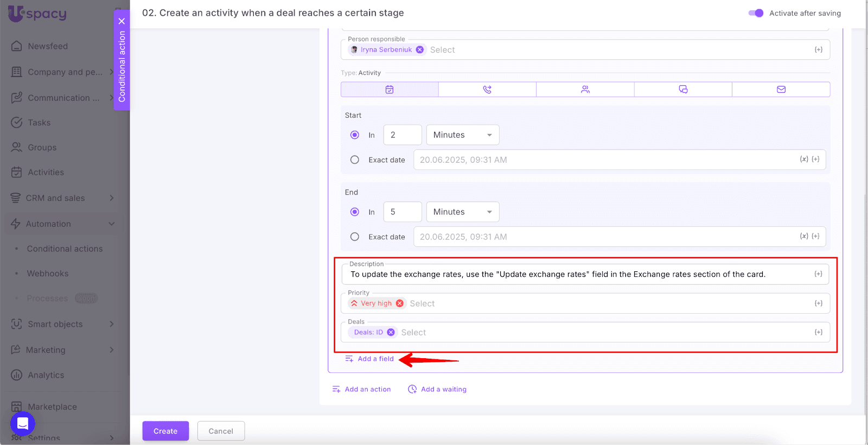
Task: Open the End Minutes unit dropdown
Action: [x=462, y=212]
